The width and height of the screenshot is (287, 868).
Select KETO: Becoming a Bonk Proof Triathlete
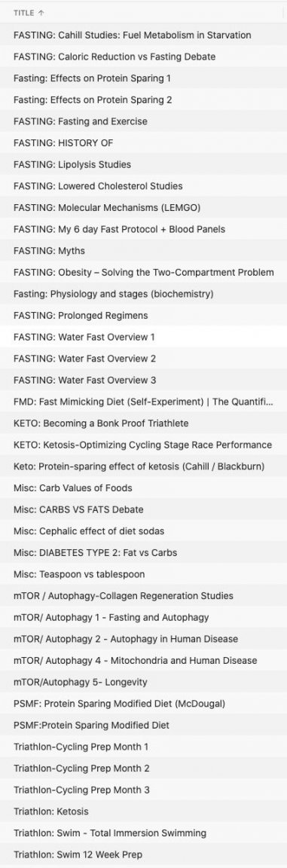pyautogui.click(x=143, y=423)
